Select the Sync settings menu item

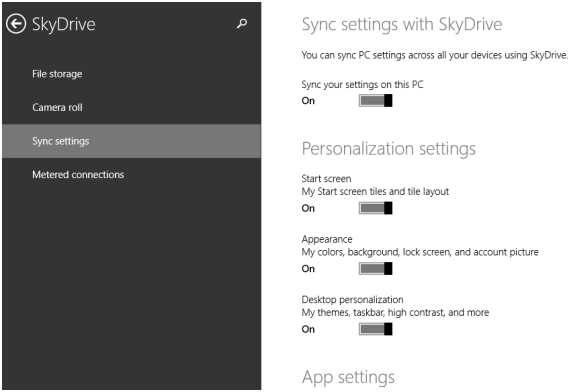point(131,141)
